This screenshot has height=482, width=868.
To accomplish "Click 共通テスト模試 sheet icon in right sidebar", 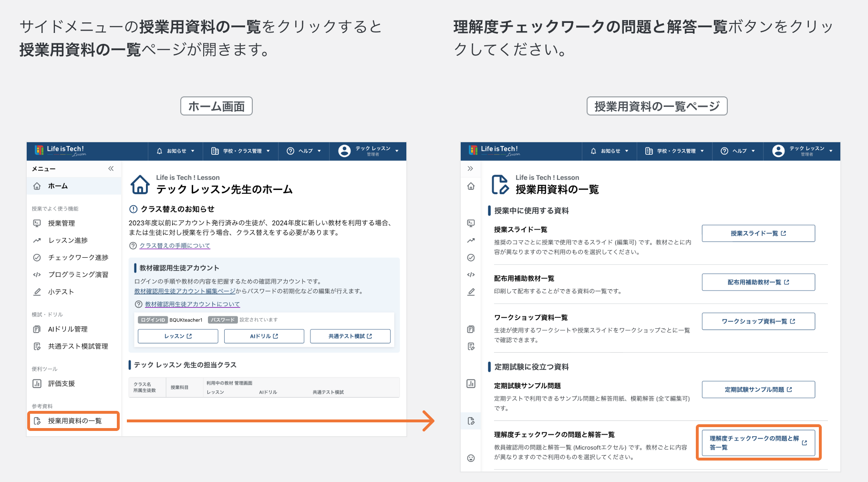I will (471, 346).
